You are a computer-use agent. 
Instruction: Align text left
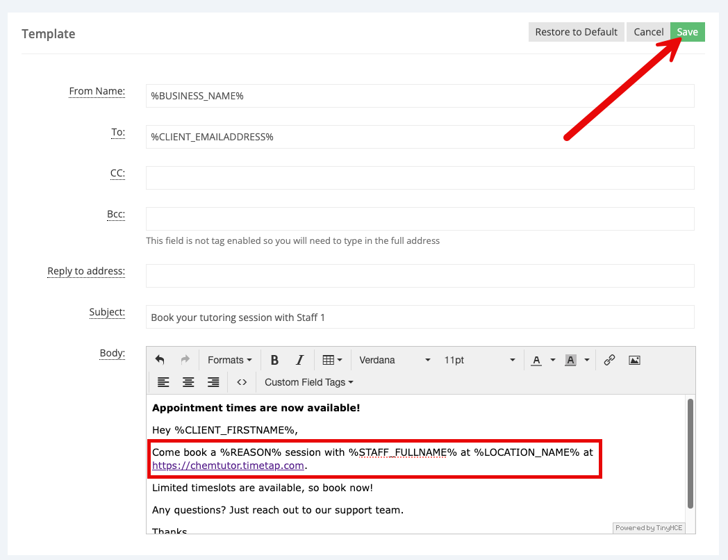(163, 382)
